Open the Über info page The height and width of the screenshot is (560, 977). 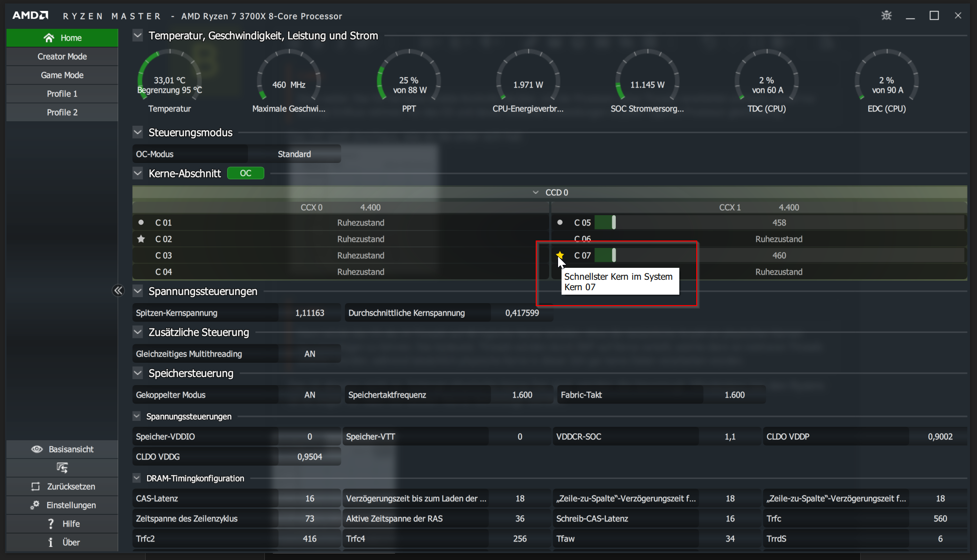pyautogui.click(x=62, y=542)
